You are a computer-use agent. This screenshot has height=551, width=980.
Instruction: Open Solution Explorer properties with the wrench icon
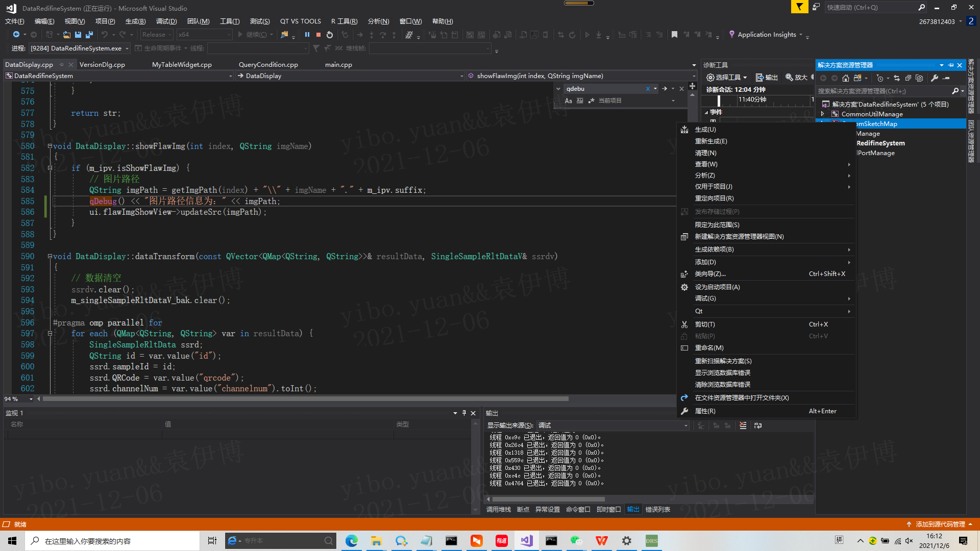click(x=935, y=78)
